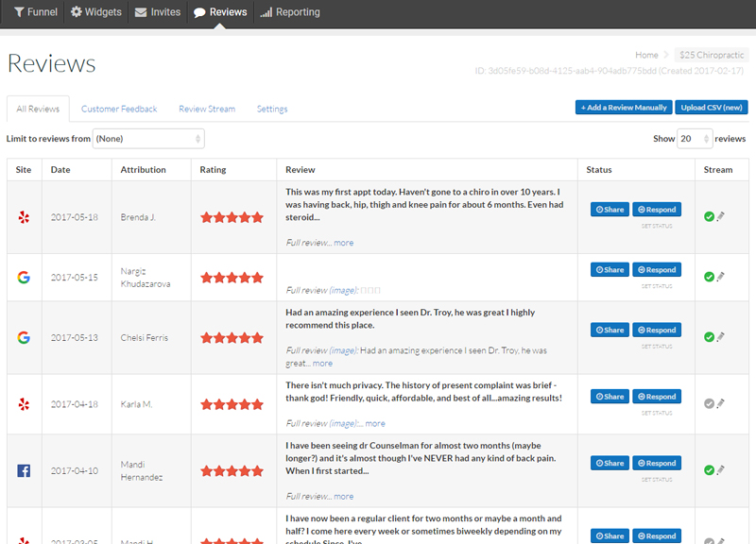Screen dimensions: 756x544
Task: Click the Google icon for Nargiz Khudazarova's review
Action: (x=24, y=277)
